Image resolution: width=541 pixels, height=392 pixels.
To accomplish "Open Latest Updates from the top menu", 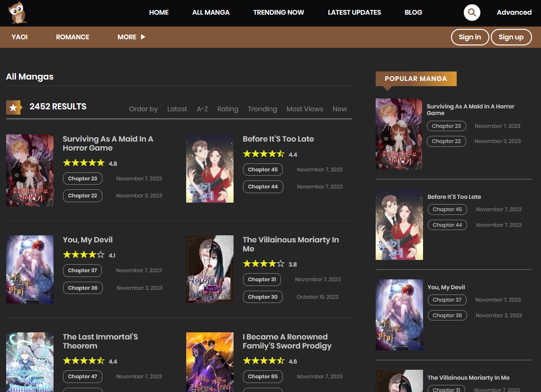I will coord(354,12).
